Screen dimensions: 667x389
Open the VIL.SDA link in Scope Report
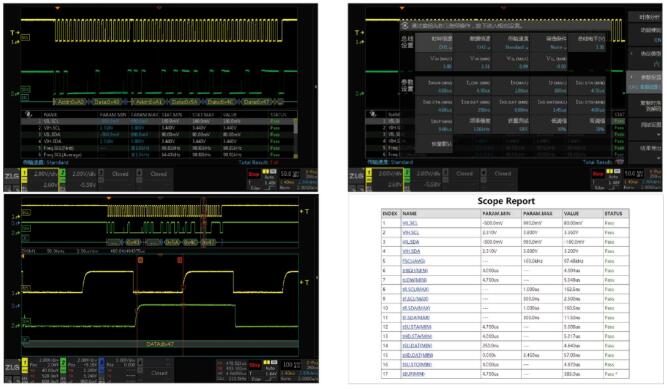[x=410, y=242]
